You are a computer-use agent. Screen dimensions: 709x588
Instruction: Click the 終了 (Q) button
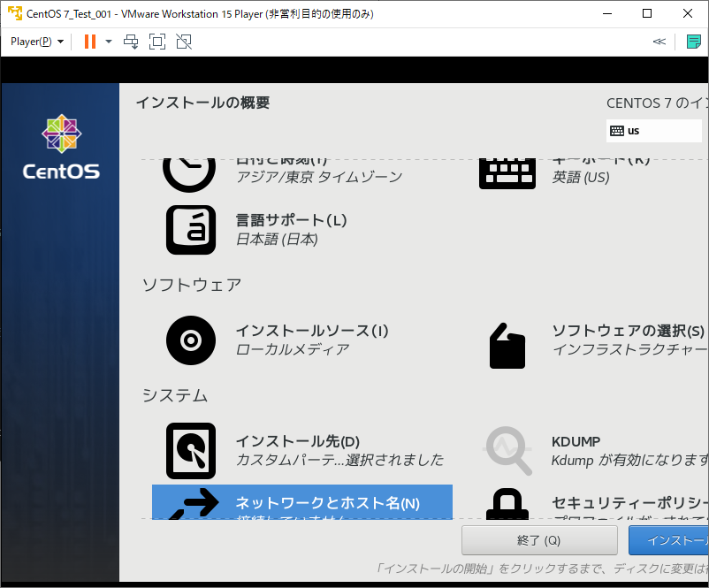point(539,540)
